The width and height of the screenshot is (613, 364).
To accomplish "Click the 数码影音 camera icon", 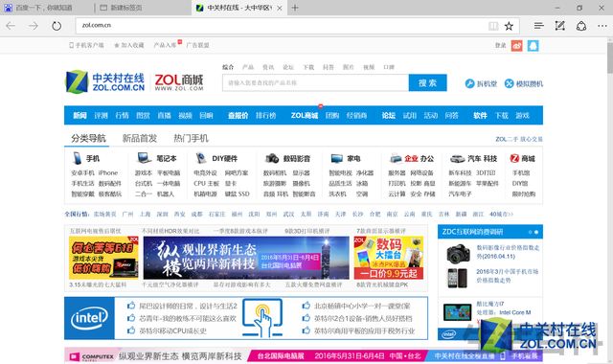I will (272, 158).
